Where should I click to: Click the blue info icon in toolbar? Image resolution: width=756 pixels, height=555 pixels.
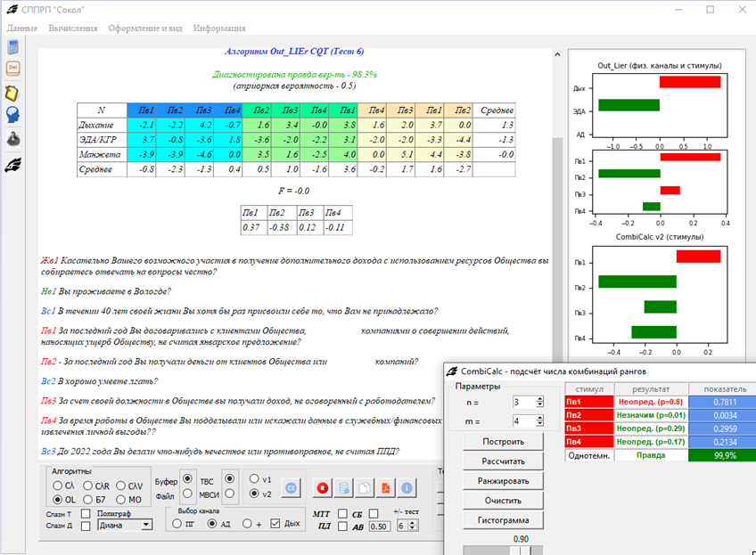tap(407, 488)
